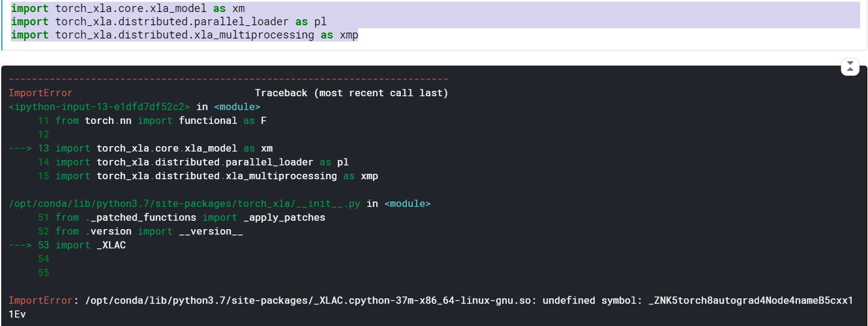Click the undefined symbol name _ZNK5torch8autograd4Node4nameB5cxx1
The image size is (868, 326).
click(750, 301)
